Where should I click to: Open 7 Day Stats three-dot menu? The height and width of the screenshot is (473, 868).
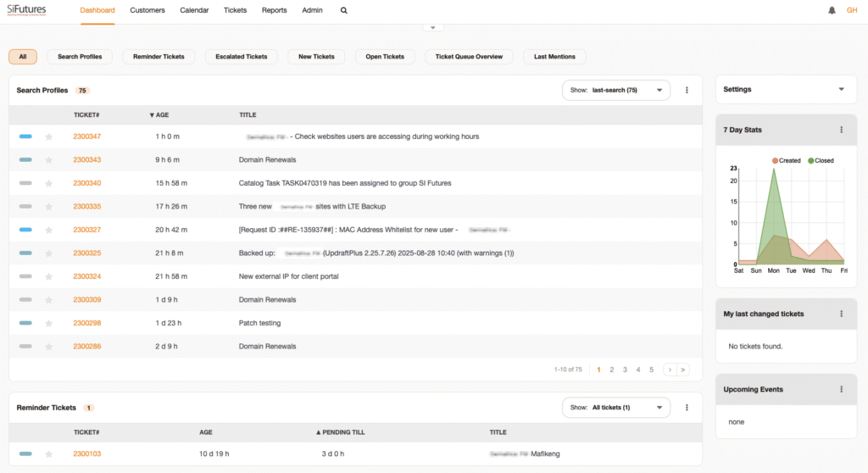coord(841,130)
